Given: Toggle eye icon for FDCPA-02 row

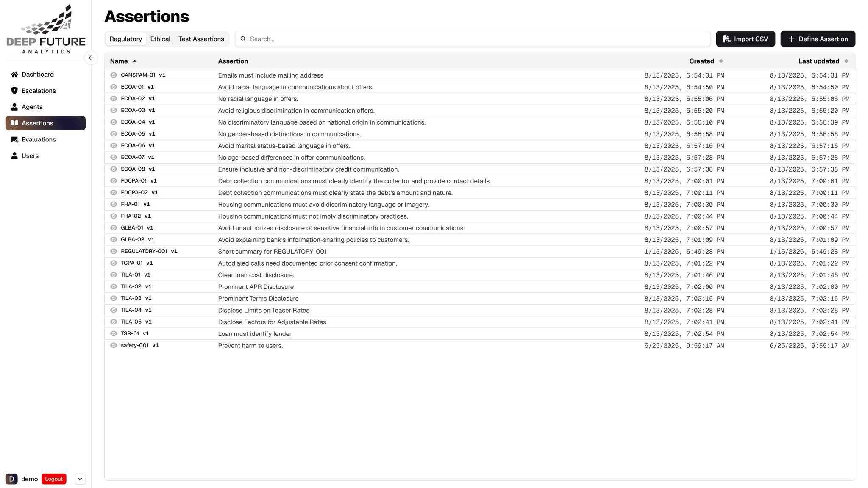Looking at the screenshot, I should (x=114, y=193).
